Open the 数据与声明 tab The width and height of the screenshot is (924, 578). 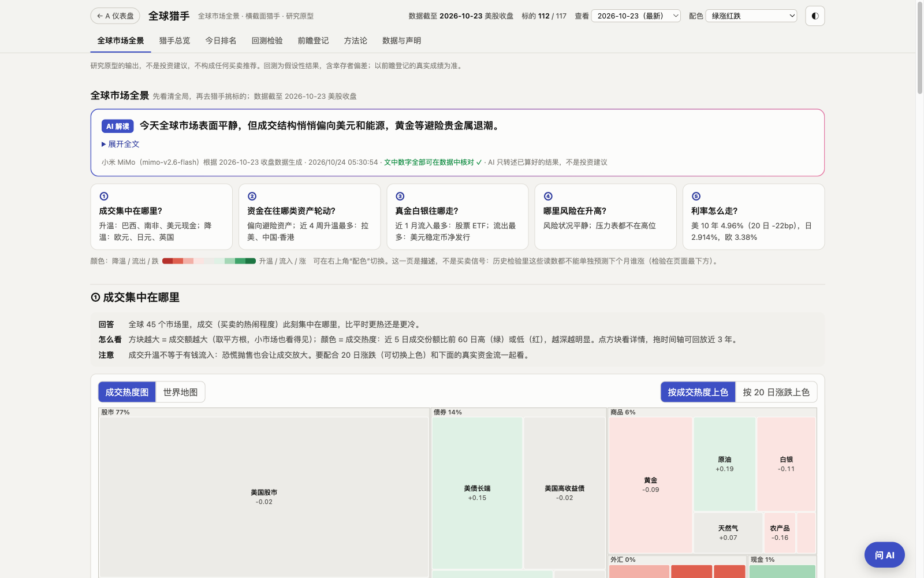(x=401, y=40)
